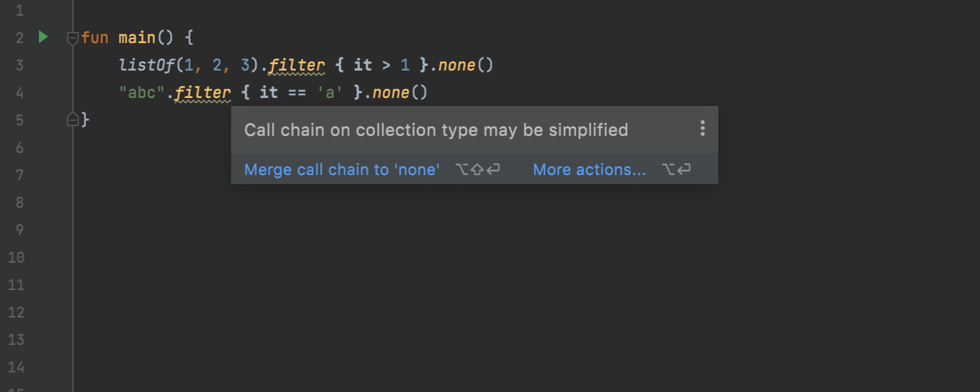Click the main function name

tap(137, 38)
